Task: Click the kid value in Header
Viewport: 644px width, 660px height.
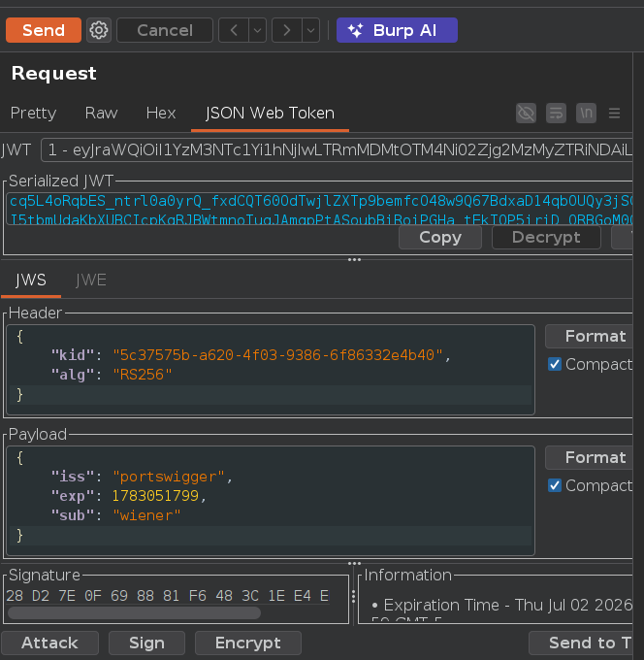Action: click(277, 355)
